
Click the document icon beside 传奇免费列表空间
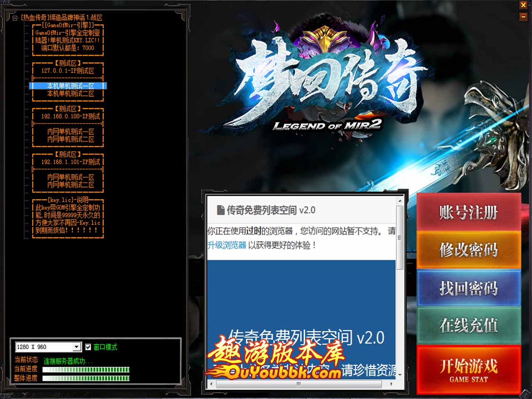221,210
